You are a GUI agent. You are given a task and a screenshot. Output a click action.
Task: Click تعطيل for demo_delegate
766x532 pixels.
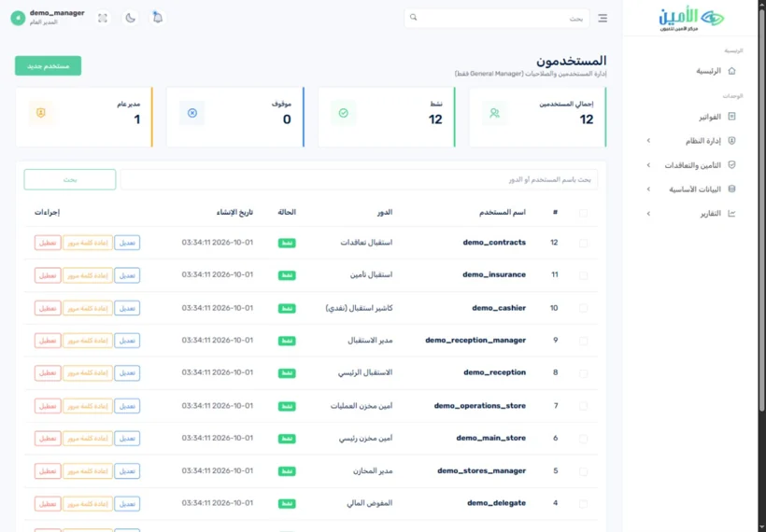(48, 503)
